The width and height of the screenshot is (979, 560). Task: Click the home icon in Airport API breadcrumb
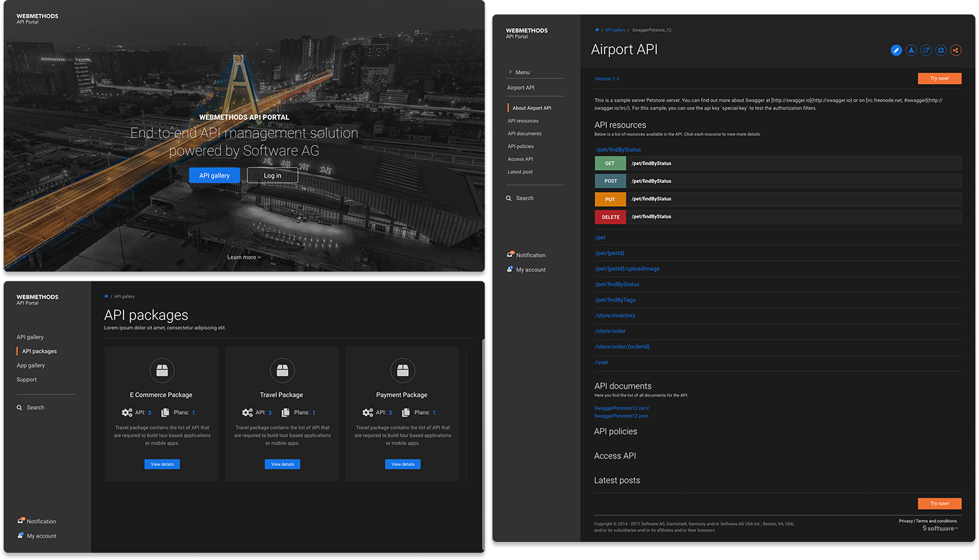click(597, 30)
